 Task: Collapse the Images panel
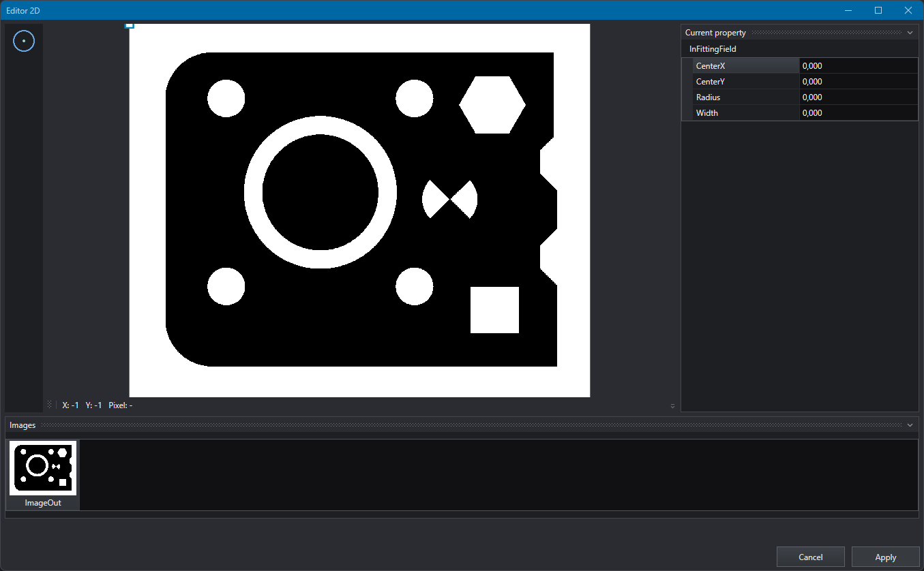(x=910, y=425)
